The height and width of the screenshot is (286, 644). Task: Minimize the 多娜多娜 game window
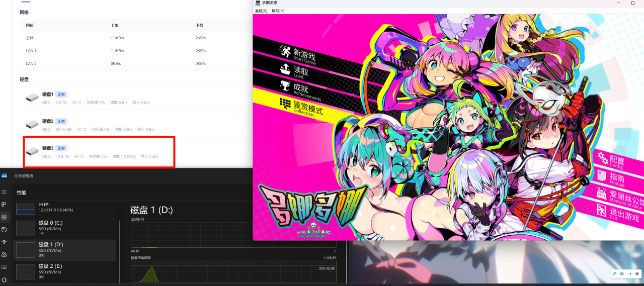click(x=618, y=3)
